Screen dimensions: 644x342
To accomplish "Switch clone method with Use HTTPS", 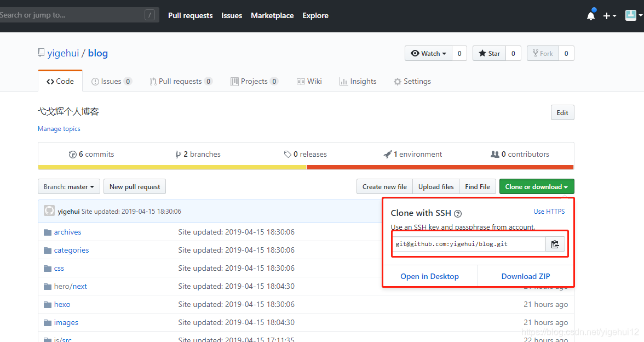I will (549, 212).
